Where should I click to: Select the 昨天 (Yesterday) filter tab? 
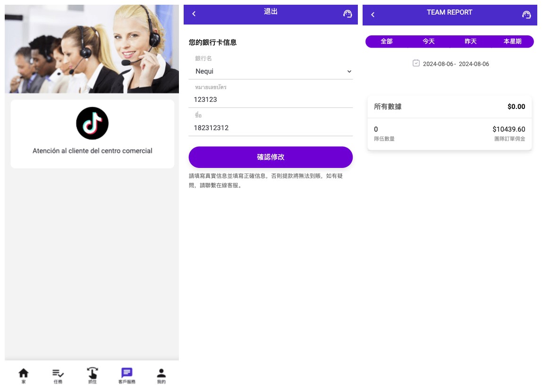click(471, 42)
